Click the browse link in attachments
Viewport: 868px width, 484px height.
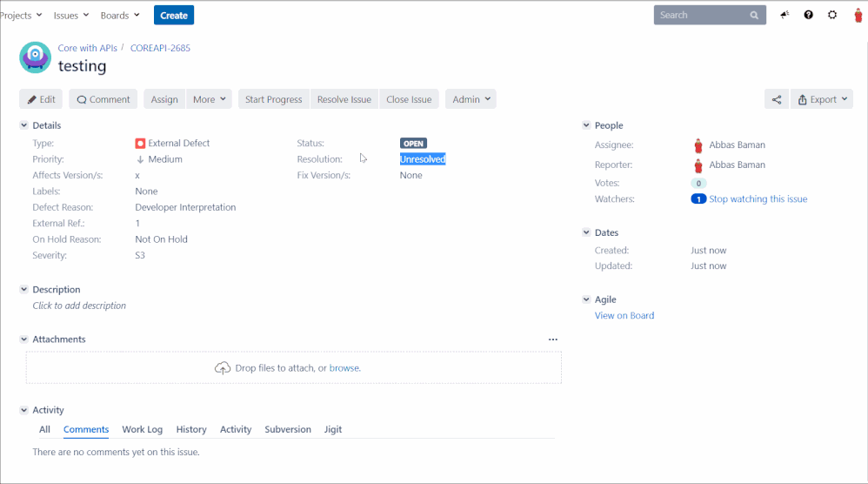(344, 367)
